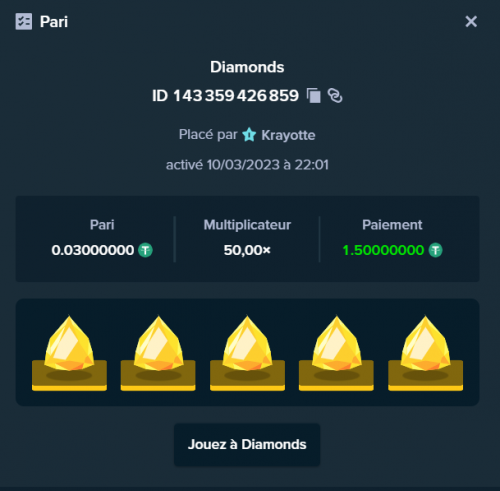Click the Tether coin icon next to bet amount
The height and width of the screenshot is (491, 500).
click(x=145, y=250)
